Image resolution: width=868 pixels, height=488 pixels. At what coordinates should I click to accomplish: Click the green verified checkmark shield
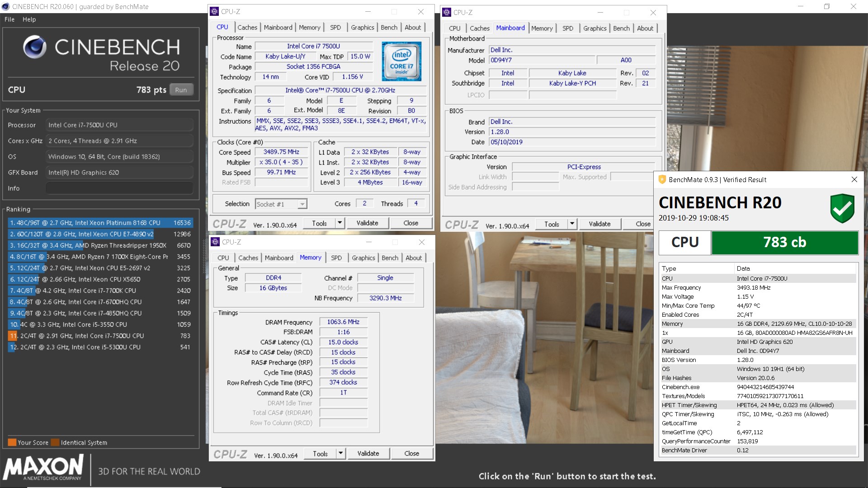[842, 209]
